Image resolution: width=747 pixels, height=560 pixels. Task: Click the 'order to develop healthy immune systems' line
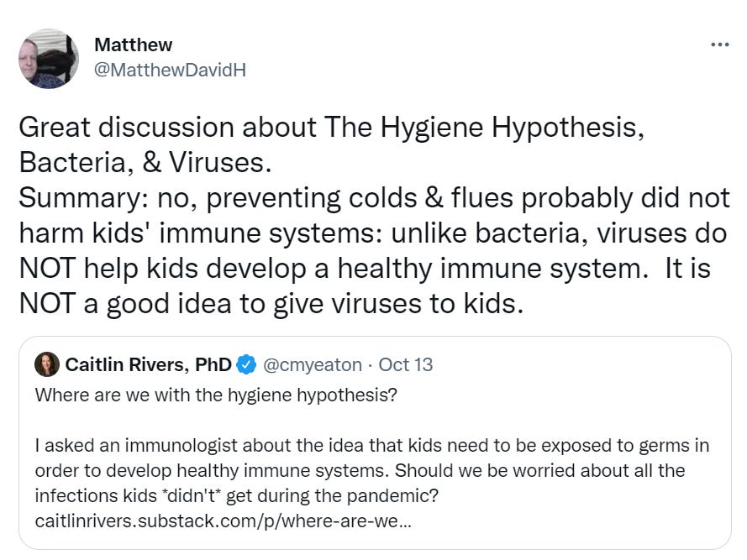pos(360,470)
